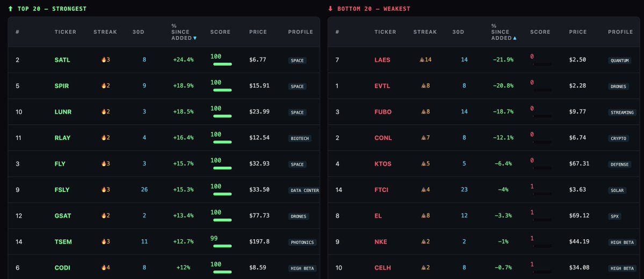Click the green up arrow beside Top 20

[x=10, y=9]
